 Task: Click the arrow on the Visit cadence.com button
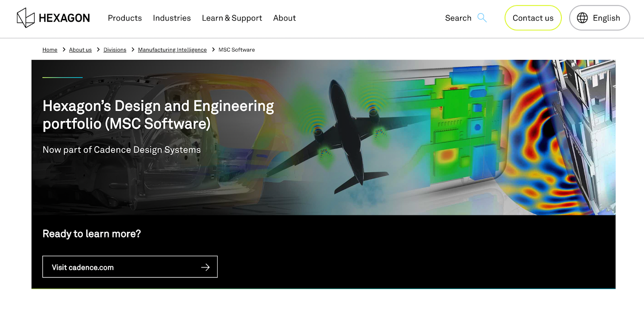(x=205, y=267)
